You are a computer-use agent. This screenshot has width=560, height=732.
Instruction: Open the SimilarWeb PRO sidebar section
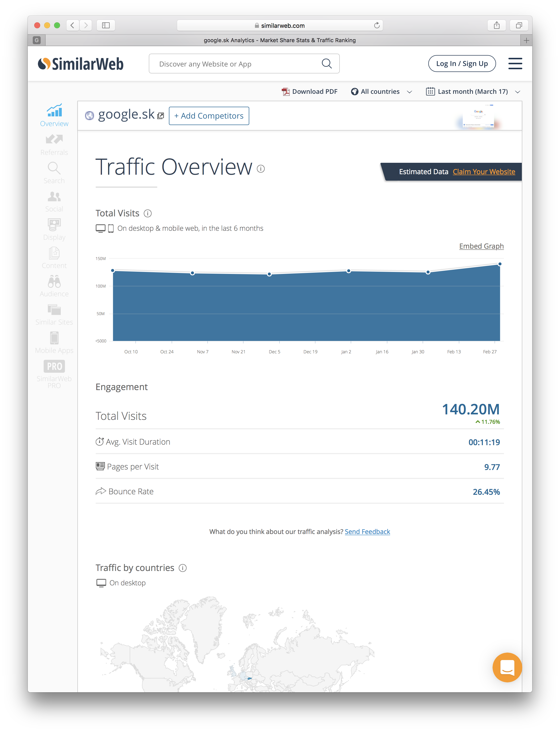click(54, 374)
